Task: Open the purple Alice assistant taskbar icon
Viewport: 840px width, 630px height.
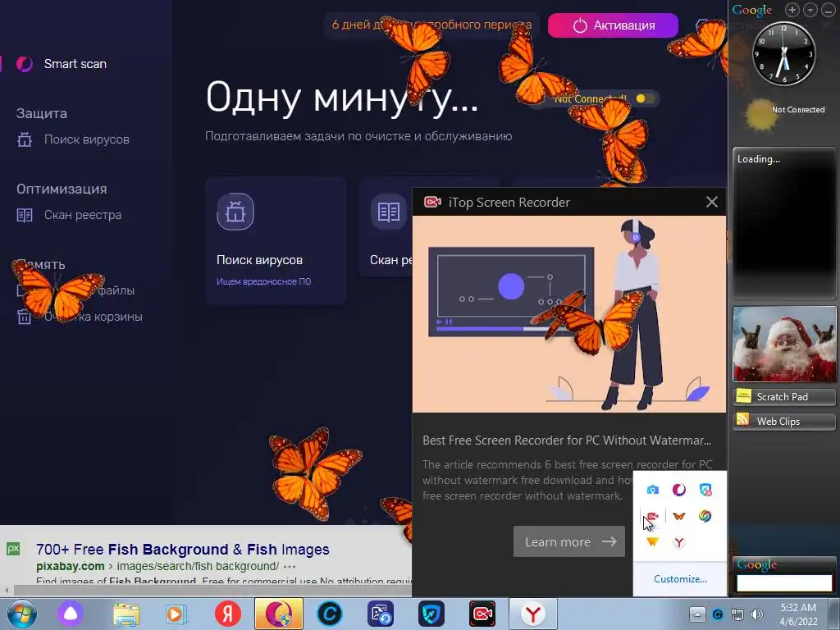Action: tap(71, 614)
